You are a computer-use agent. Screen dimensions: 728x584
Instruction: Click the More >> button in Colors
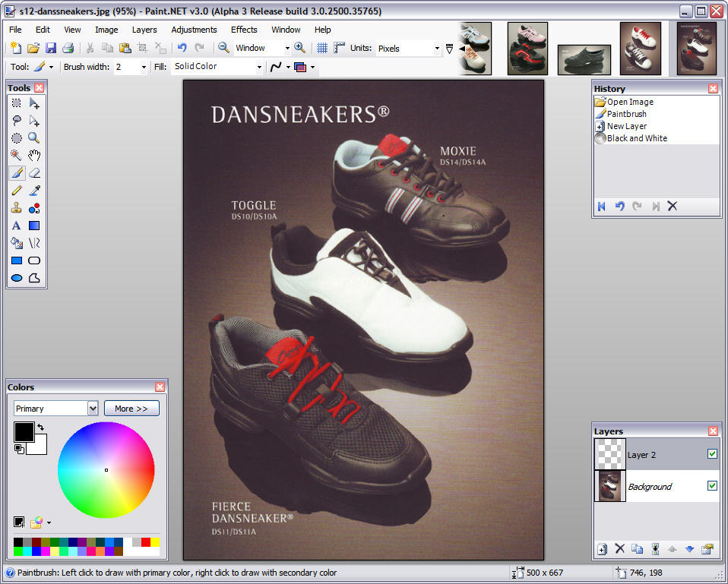pyautogui.click(x=132, y=409)
